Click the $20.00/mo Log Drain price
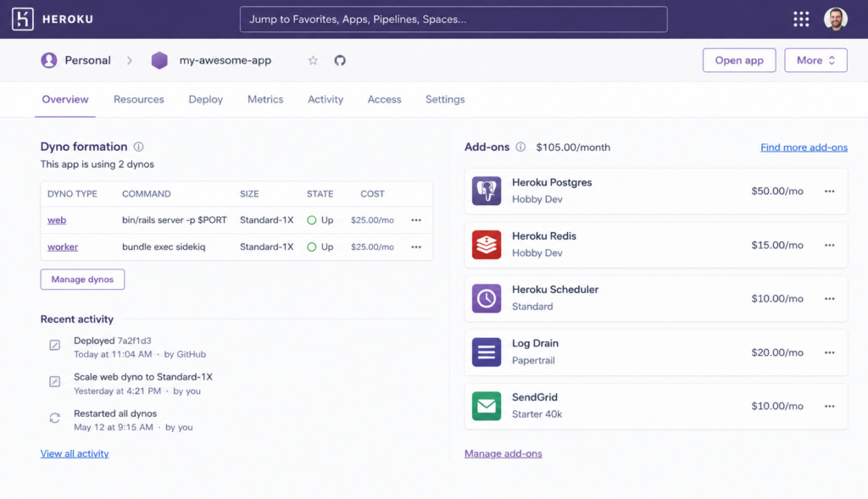The width and height of the screenshot is (868, 499). [777, 352]
